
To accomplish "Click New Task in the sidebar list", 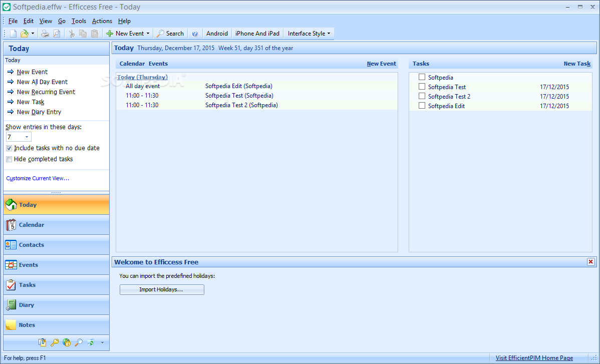I will [31, 102].
